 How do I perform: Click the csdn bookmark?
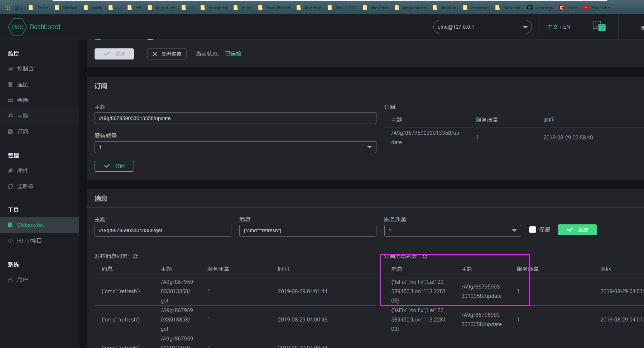[x=568, y=8]
